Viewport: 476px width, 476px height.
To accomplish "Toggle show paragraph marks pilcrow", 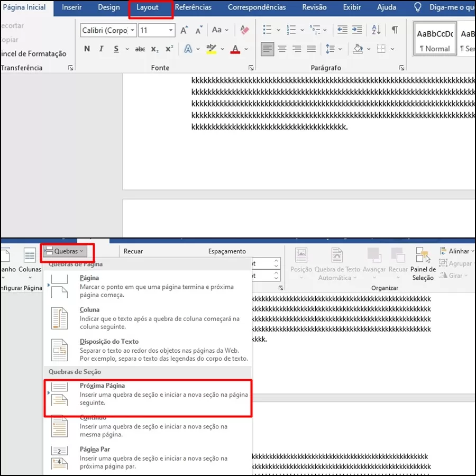I will tap(395, 30).
